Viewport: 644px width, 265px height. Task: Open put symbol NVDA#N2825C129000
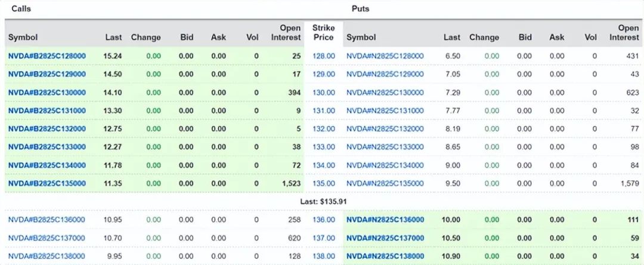385,75
